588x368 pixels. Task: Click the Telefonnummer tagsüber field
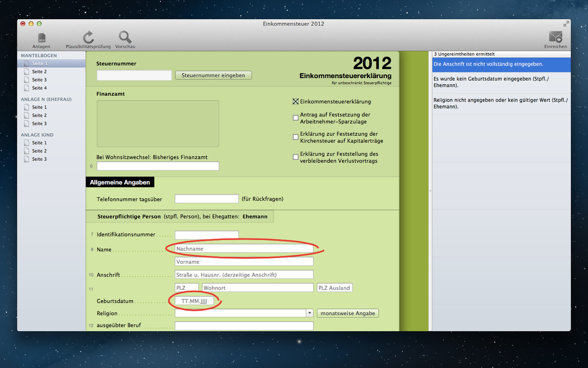tap(207, 199)
